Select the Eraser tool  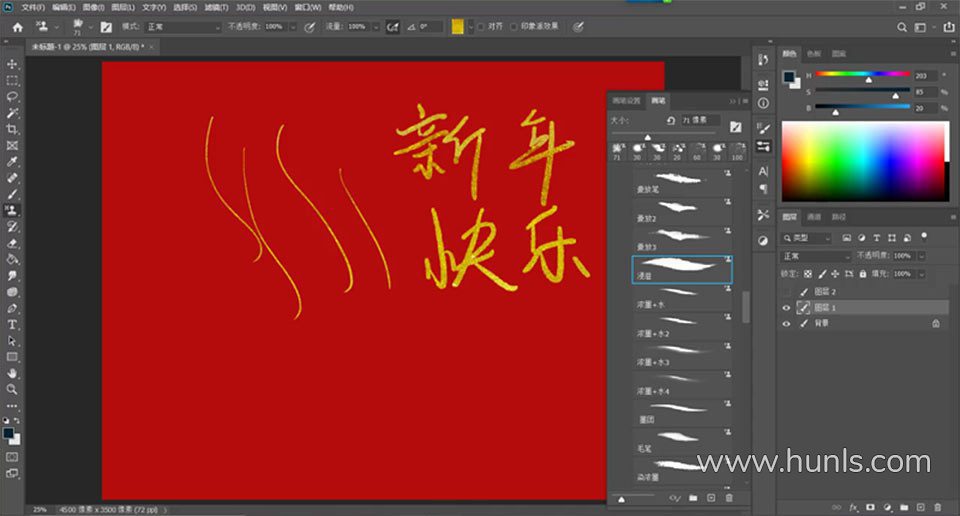[x=12, y=243]
